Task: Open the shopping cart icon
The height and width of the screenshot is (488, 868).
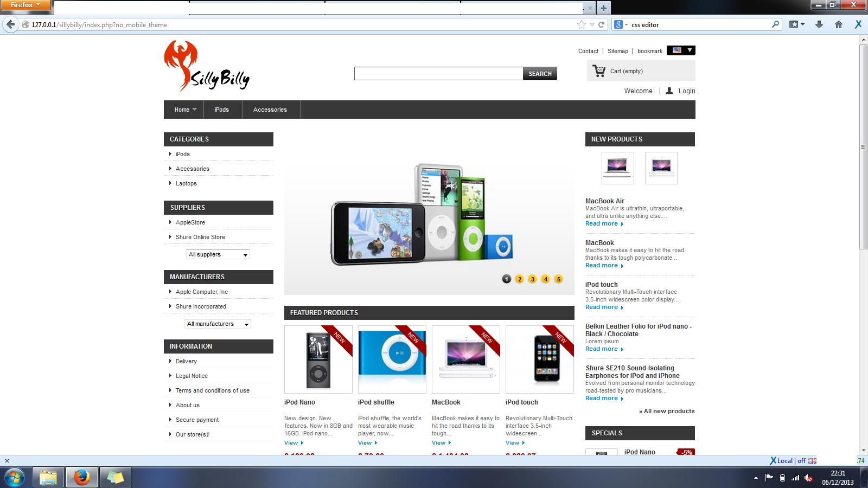Action: [x=599, y=71]
